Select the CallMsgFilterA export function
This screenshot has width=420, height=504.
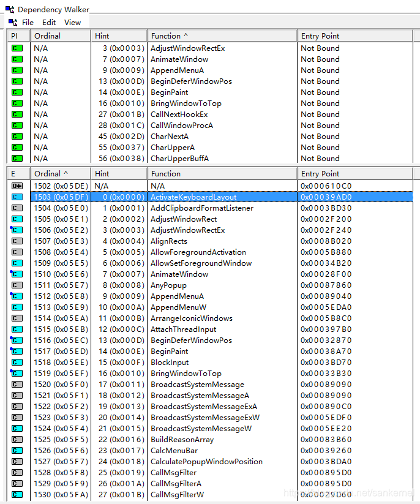click(x=176, y=483)
